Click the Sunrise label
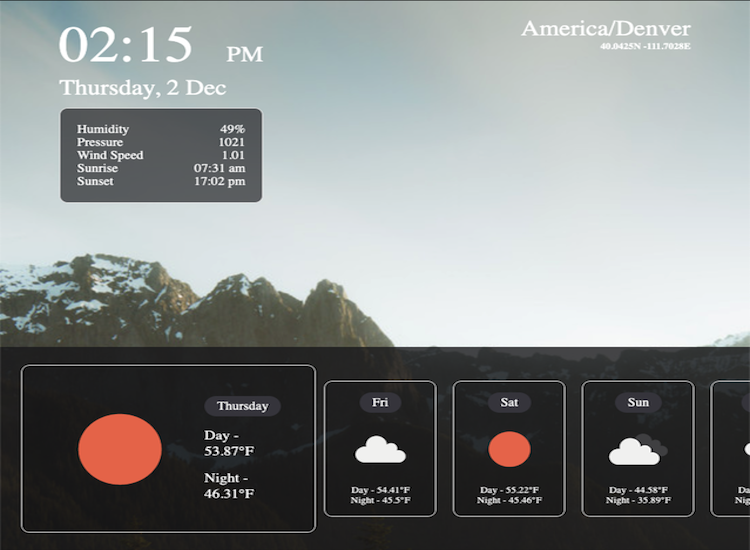Viewport: 750px width, 550px height. 98,168
